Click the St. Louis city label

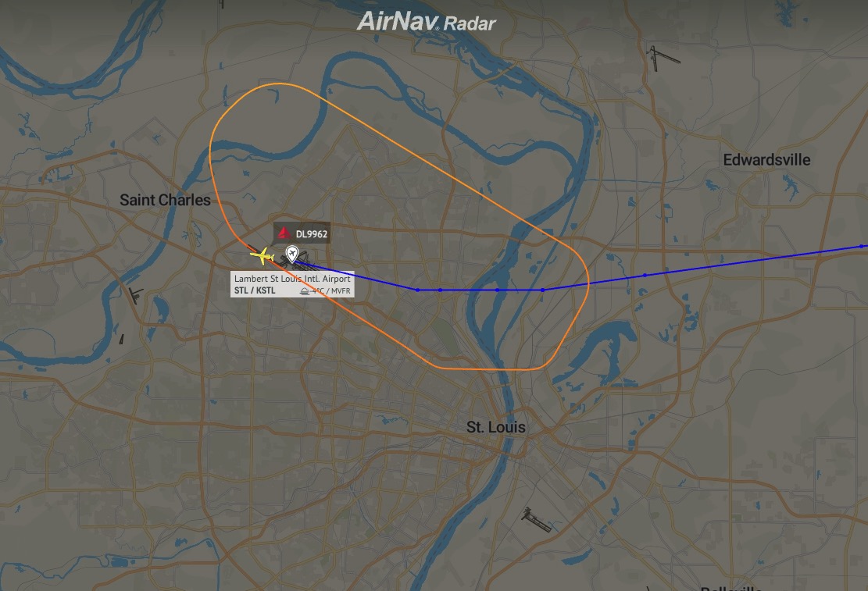point(496,427)
